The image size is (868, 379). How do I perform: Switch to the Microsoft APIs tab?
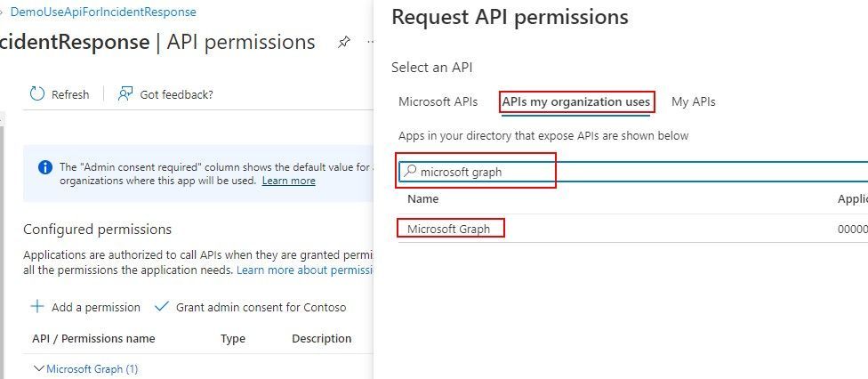tap(438, 102)
